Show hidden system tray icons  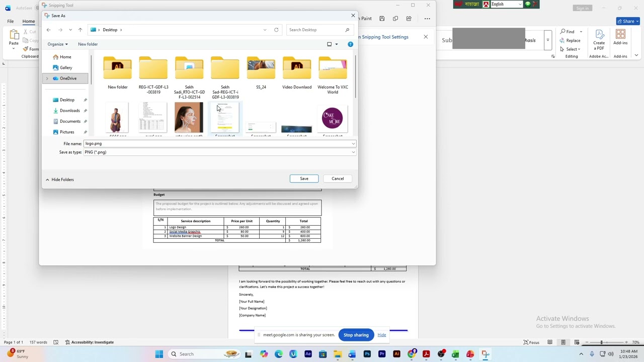pyautogui.click(x=581, y=354)
